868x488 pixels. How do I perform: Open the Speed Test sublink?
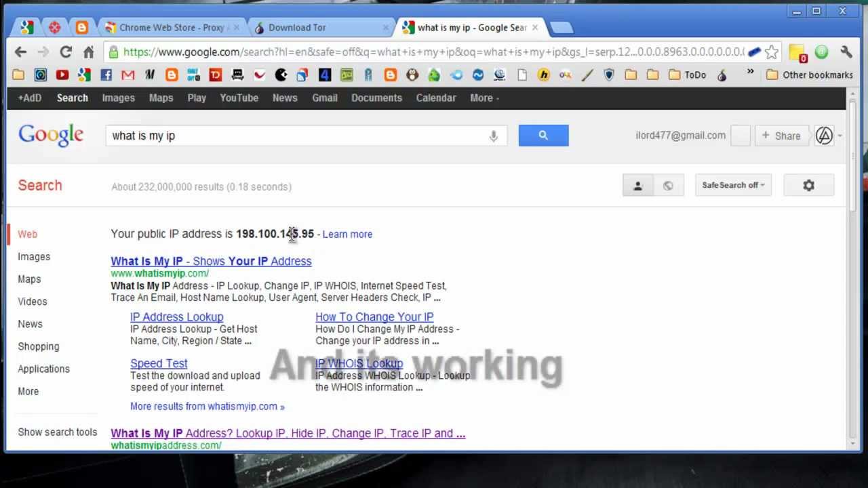click(159, 363)
